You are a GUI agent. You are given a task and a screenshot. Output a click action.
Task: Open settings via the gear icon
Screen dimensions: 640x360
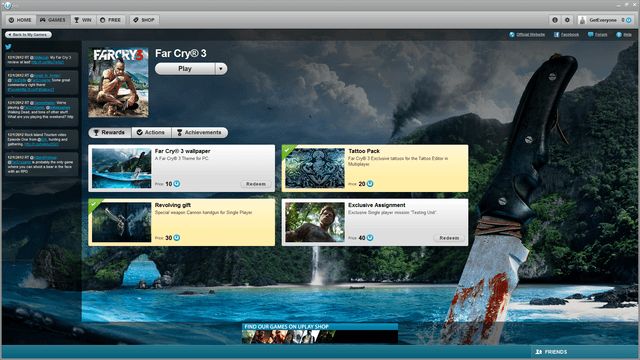(x=567, y=20)
